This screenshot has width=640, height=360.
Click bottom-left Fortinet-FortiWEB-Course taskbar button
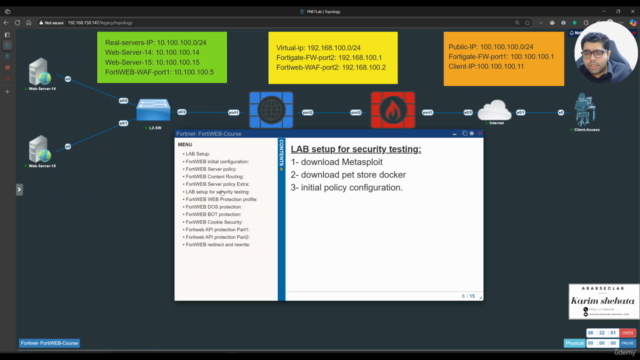[x=49, y=343]
